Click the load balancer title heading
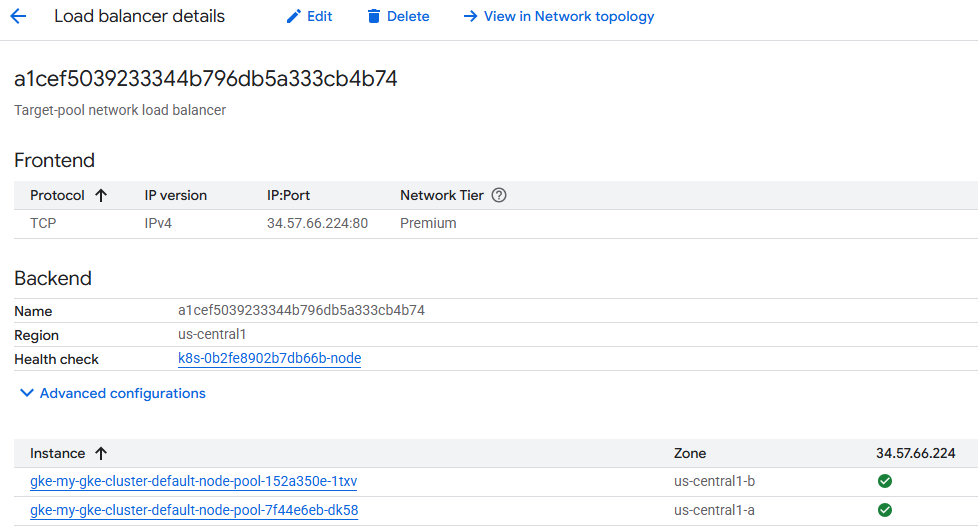The width and height of the screenshot is (978, 528). [x=206, y=79]
